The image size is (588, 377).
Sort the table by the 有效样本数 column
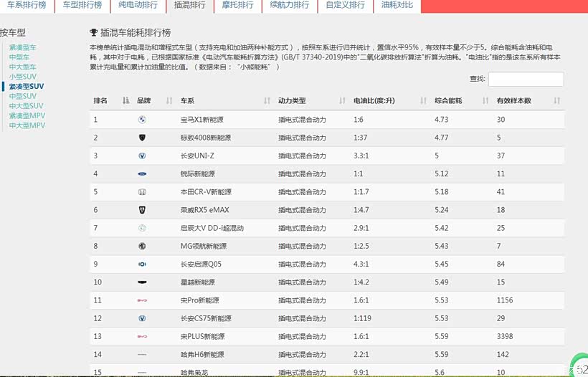557,100
